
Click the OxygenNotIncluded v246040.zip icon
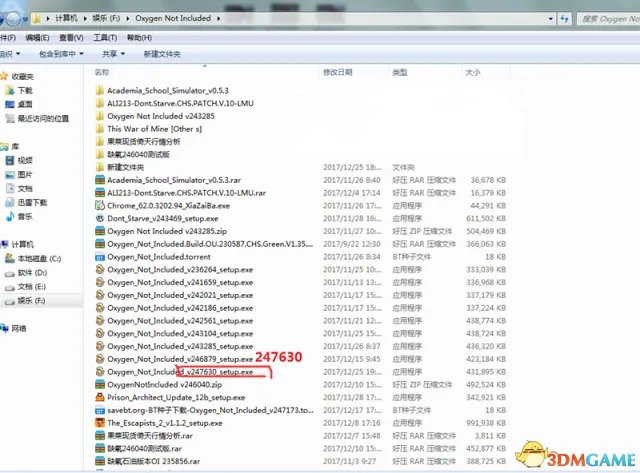[x=100, y=384]
